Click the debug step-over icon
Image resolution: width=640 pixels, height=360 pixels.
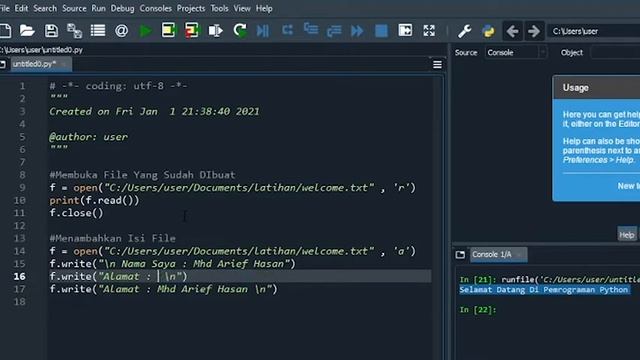click(x=287, y=30)
